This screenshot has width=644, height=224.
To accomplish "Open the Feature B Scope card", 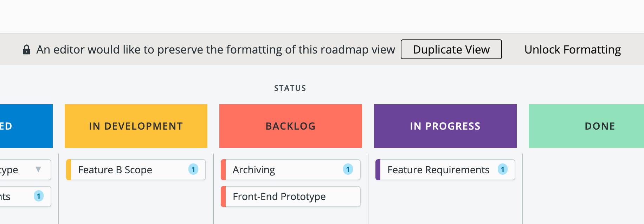I will [136, 170].
